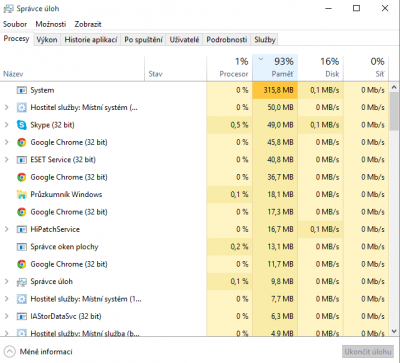The height and width of the screenshot is (363, 400).
Task: Select the Procesy tab
Action: [x=16, y=39]
